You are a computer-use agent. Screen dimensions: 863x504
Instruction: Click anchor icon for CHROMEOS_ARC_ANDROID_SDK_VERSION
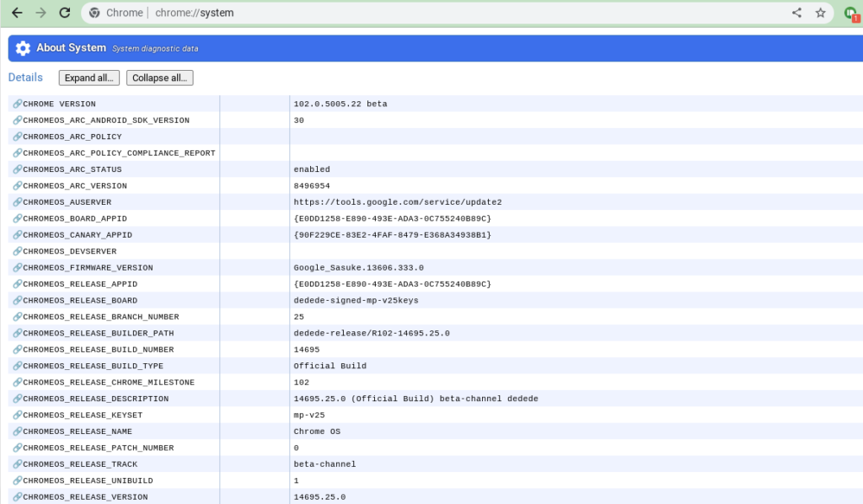coord(18,120)
